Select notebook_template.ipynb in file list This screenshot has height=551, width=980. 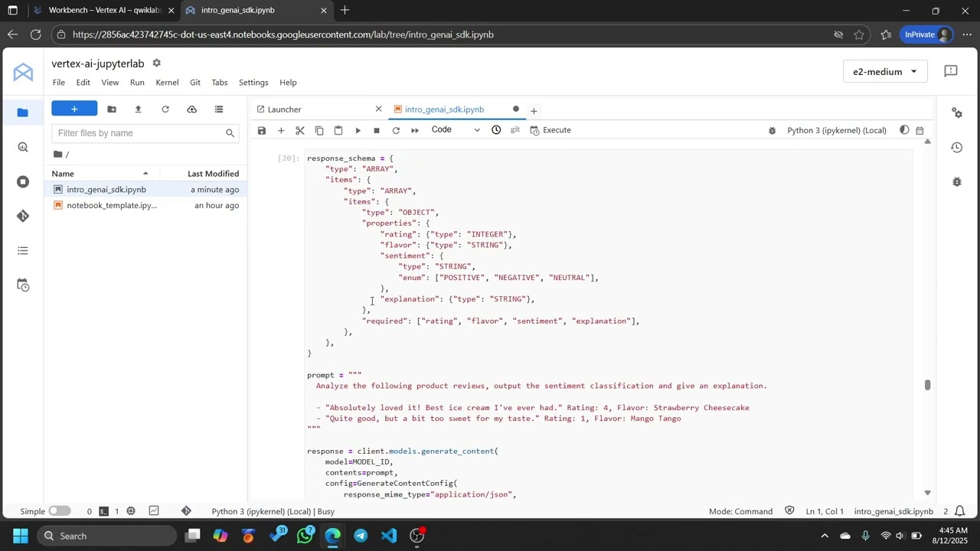pyautogui.click(x=146, y=206)
